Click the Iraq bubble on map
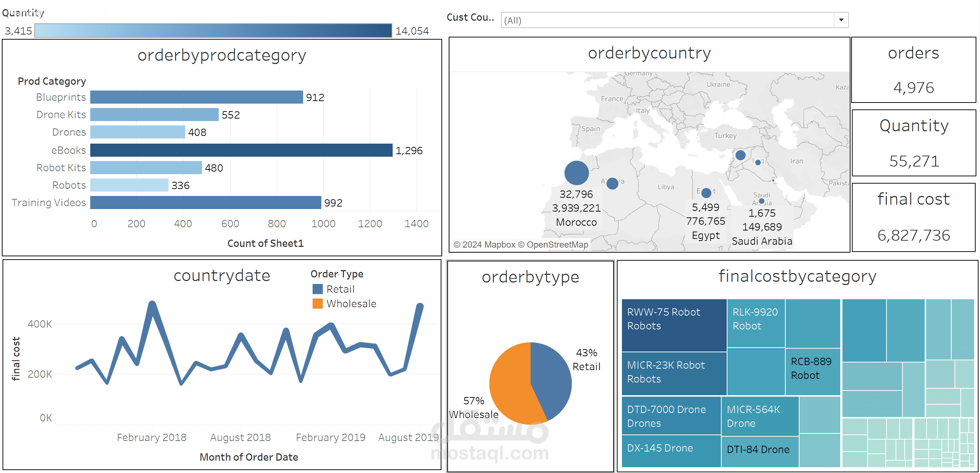 (x=758, y=163)
